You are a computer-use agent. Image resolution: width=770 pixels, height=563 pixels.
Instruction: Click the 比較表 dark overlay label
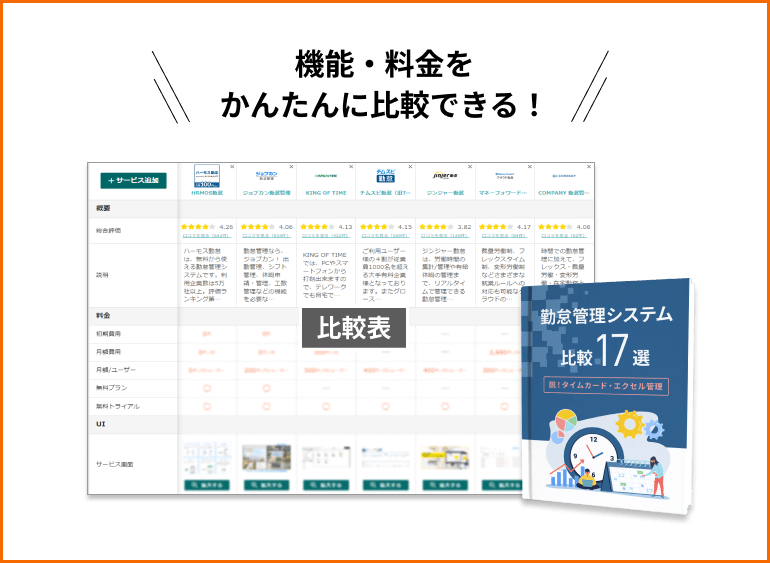coord(354,328)
